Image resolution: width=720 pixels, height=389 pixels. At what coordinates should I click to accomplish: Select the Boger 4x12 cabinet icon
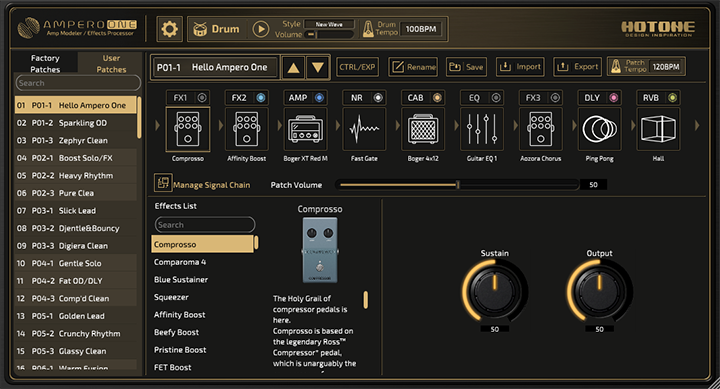423,130
